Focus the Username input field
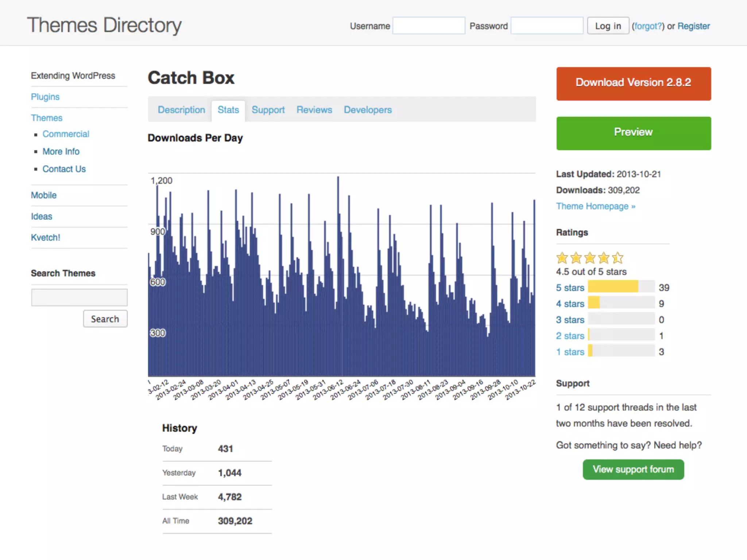Viewport: 747px width, 560px height. click(429, 26)
